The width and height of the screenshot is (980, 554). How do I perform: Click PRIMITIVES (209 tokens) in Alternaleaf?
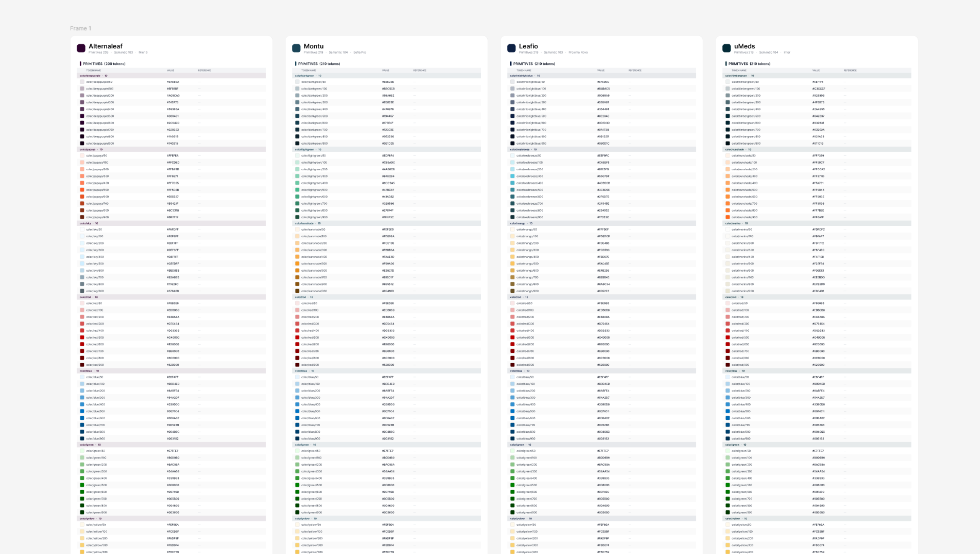[104, 64]
